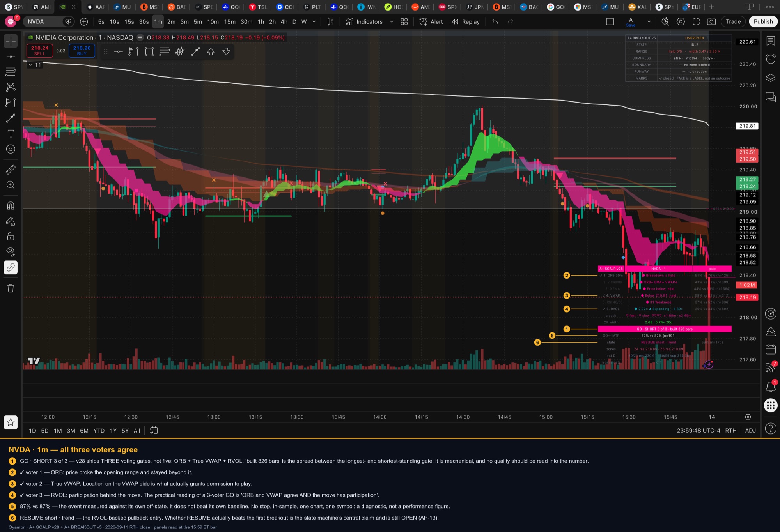The width and height of the screenshot is (780, 532).
Task: Select the 5m interval
Action: [198, 22]
